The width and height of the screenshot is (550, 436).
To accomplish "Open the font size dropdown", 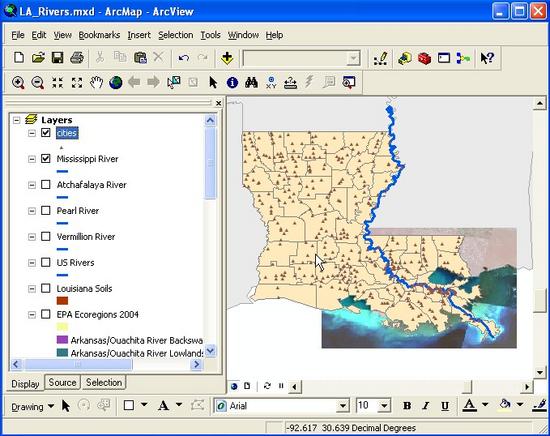I will point(384,406).
